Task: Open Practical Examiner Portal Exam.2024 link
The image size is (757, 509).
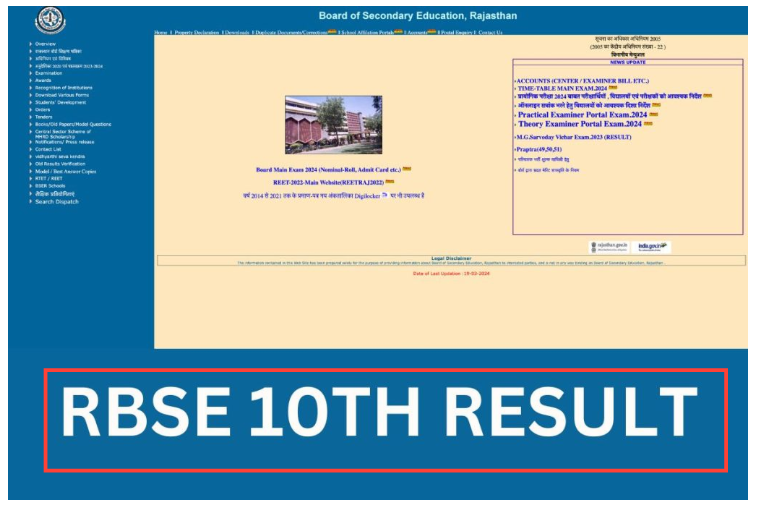Action: tap(582, 115)
